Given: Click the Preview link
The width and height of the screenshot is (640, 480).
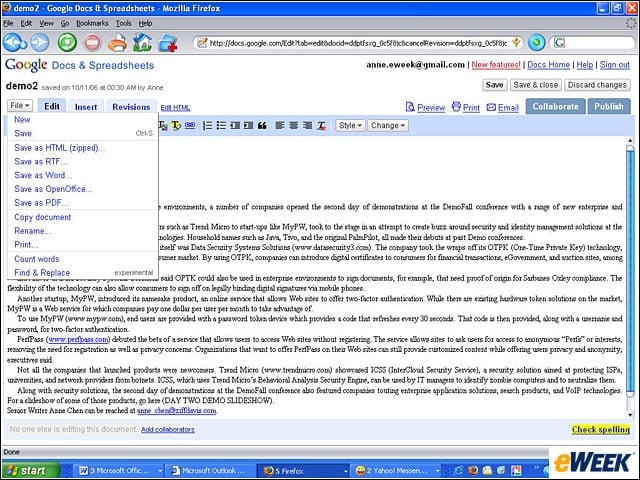Looking at the screenshot, I should point(425,107).
